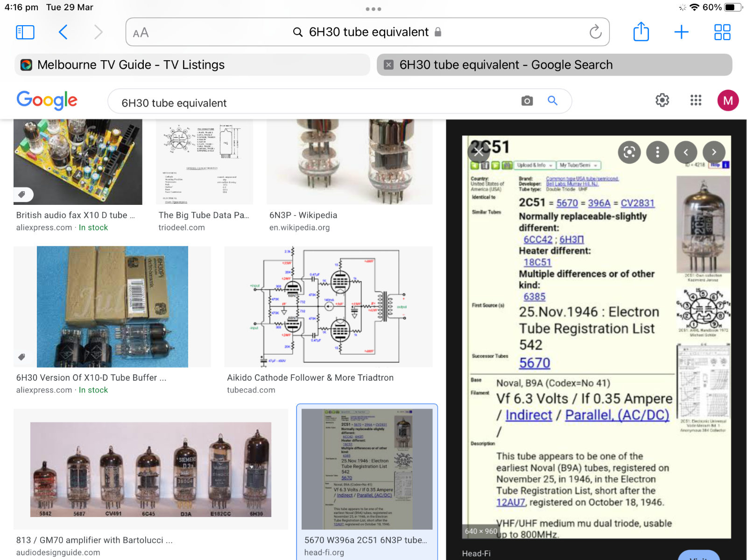This screenshot has width=747, height=560.
Task: Open the Share sheet
Action: point(641,32)
